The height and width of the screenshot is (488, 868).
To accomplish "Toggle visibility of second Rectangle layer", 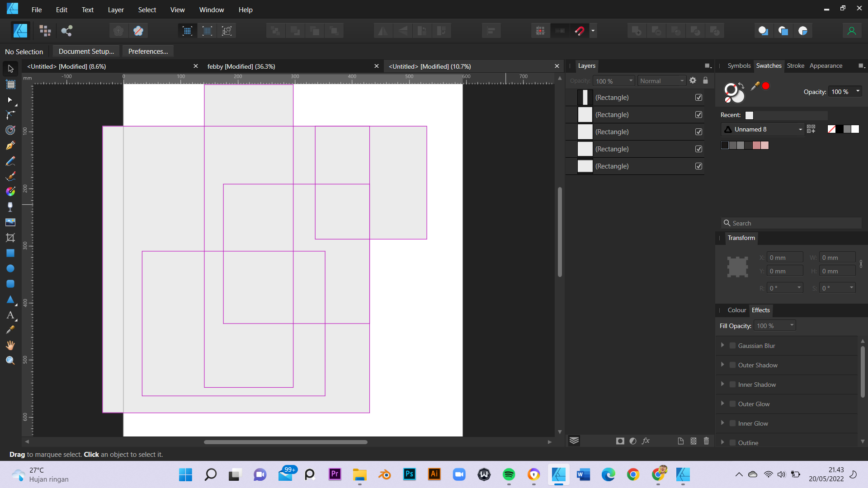I will click(x=698, y=114).
